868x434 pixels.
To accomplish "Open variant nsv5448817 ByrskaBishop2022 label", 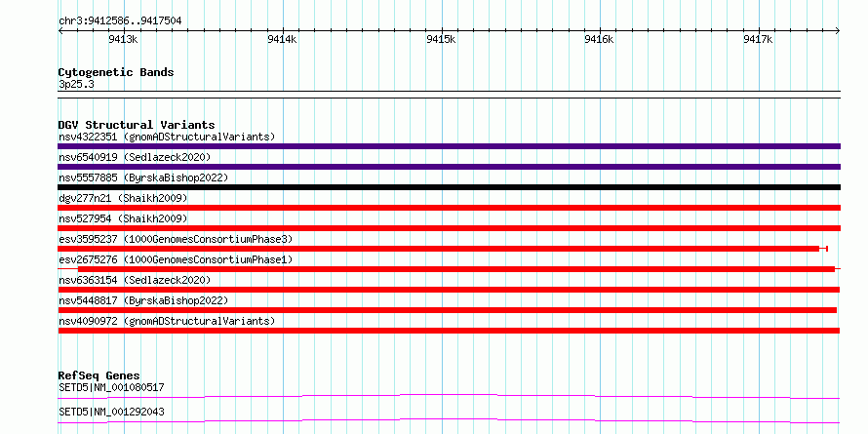I will point(143,300).
